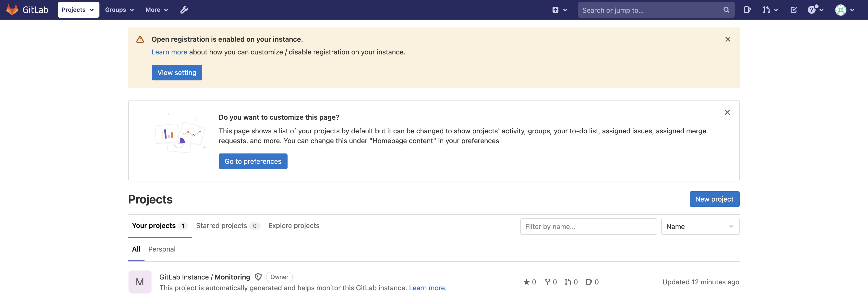This screenshot has height=304, width=868.
Task: Click the New project button
Action: pos(714,199)
